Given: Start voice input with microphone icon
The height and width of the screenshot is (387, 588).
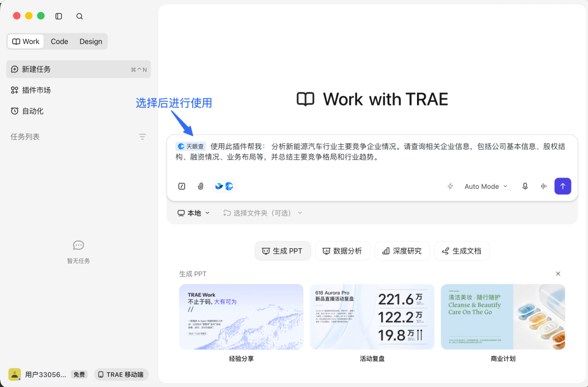Looking at the screenshot, I should pos(525,186).
